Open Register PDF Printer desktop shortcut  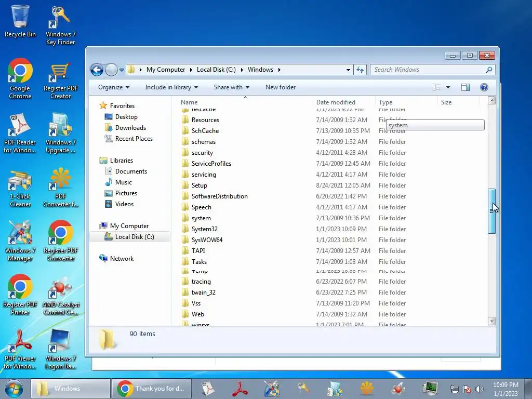[20, 295]
